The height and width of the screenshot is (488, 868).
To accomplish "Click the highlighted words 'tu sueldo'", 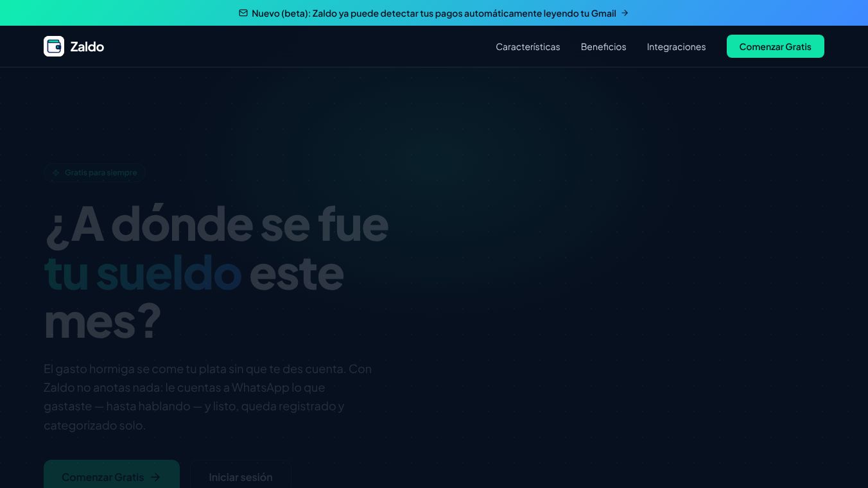I will pyautogui.click(x=143, y=273).
